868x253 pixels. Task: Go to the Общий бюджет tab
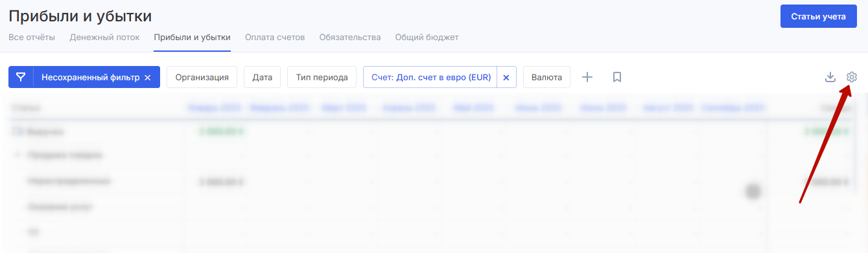pos(427,37)
